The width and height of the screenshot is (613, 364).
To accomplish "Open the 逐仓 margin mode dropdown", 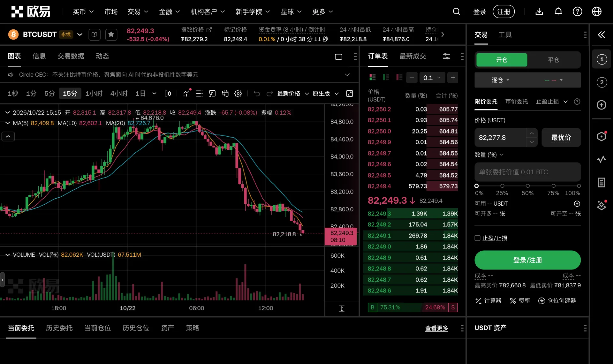I will click(500, 80).
